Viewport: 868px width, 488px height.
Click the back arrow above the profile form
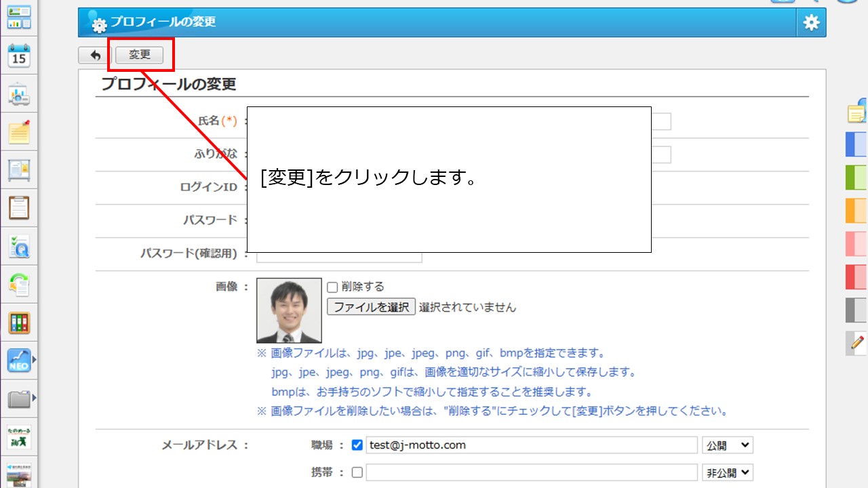coord(94,55)
